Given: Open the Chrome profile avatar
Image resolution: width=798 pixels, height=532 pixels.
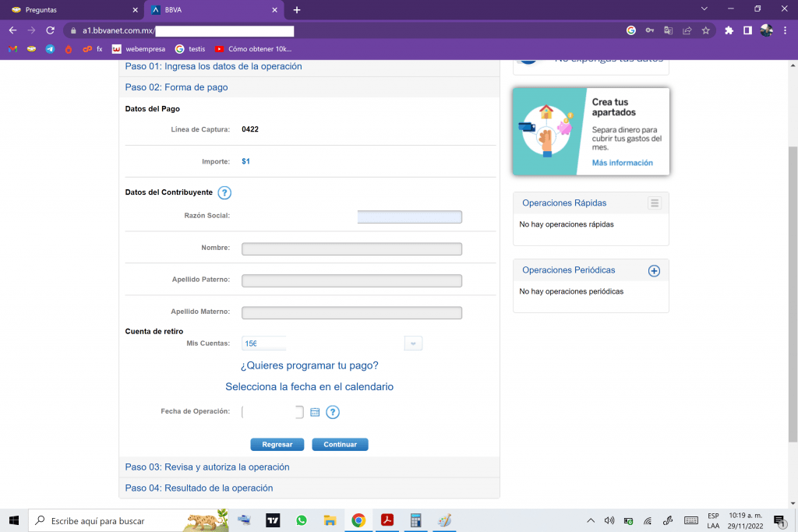Looking at the screenshot, I should click(x=767, y=30).
